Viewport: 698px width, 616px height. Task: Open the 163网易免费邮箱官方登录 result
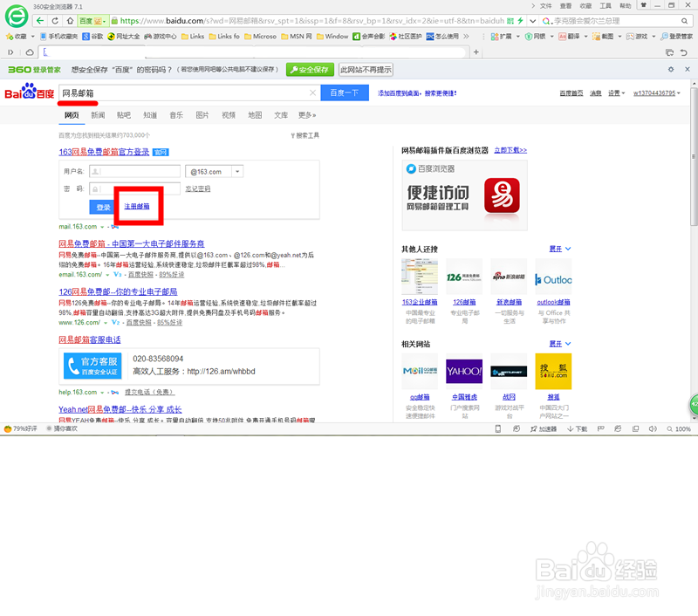(x=104, y=152)
